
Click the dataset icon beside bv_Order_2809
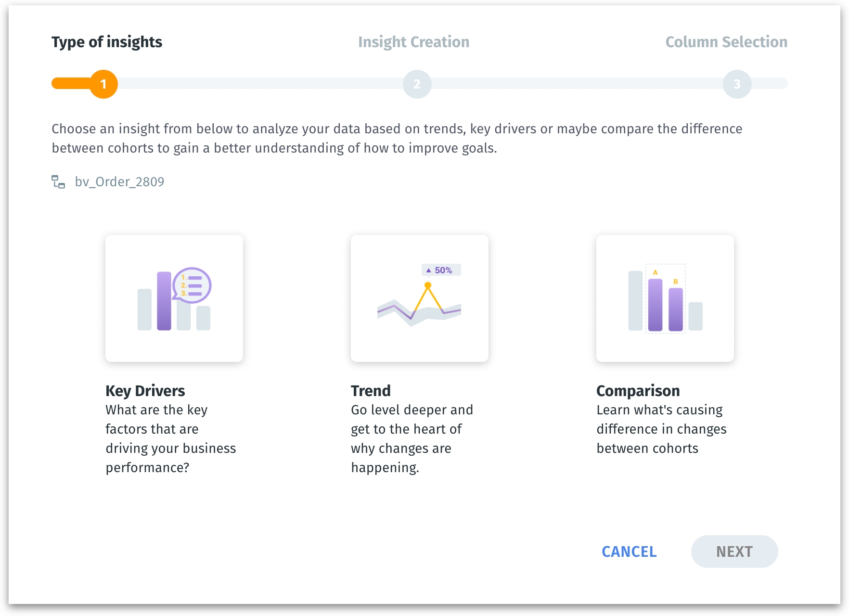coord(58,182)
